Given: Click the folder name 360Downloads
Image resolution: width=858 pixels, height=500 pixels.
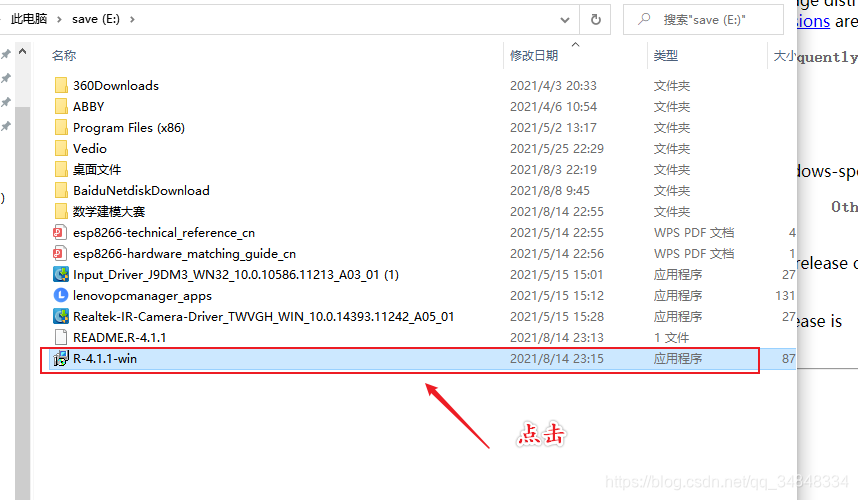Looking at the screenshot, I should (115, 85).
